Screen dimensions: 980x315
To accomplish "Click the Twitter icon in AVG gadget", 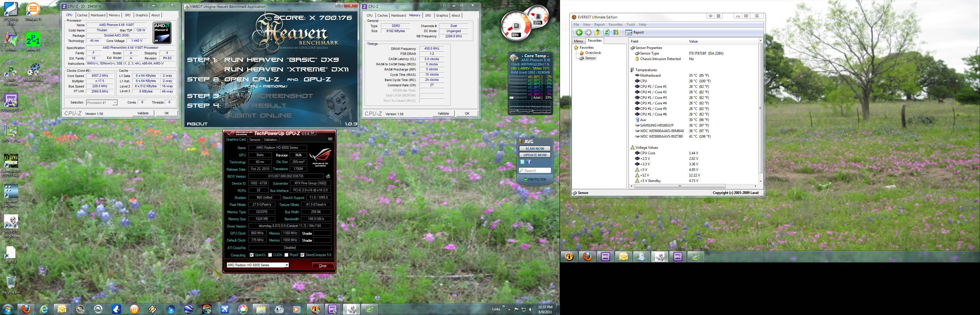I will tap(523, 162).
